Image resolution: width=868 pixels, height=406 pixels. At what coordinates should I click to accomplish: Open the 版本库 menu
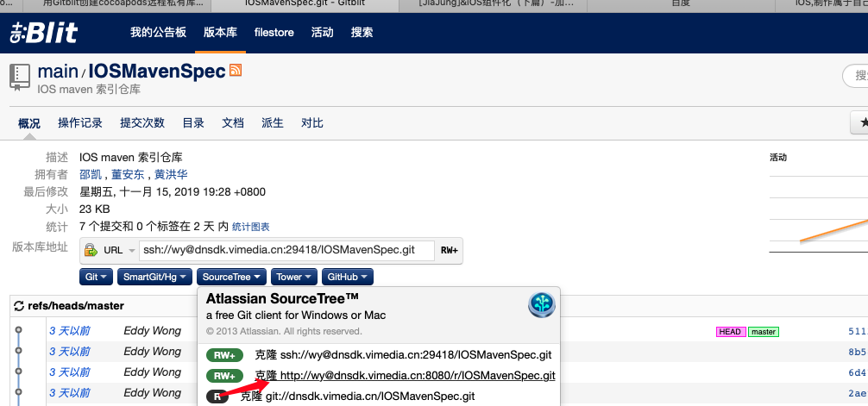[220, 32]
